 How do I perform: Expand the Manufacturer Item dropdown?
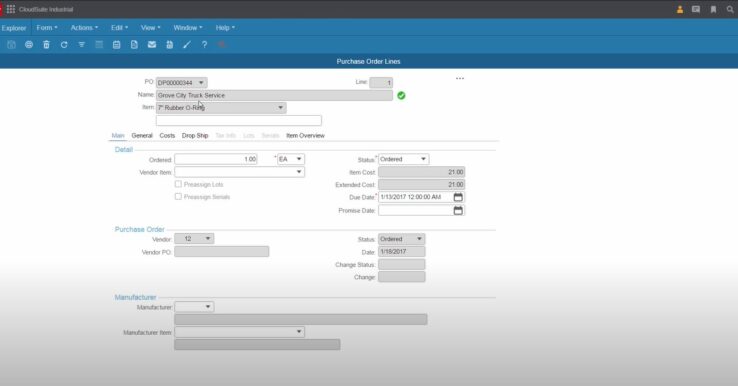point(299,332)
